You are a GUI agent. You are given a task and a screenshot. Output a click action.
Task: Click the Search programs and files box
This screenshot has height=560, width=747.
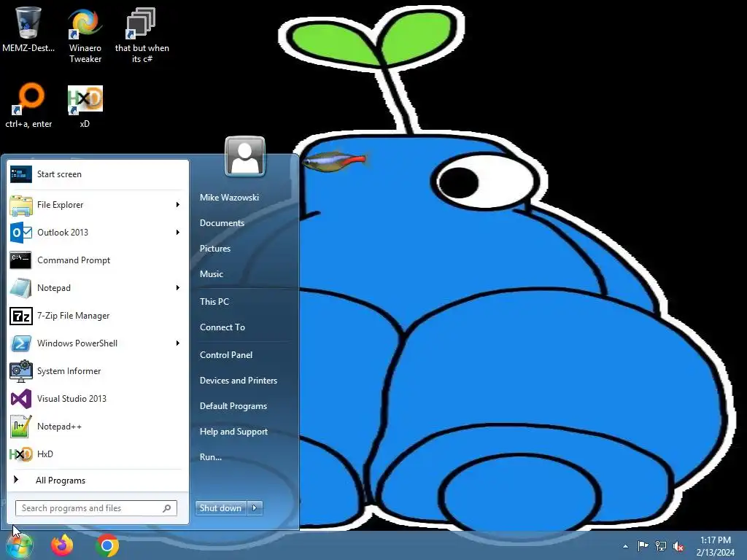point(96,508)
